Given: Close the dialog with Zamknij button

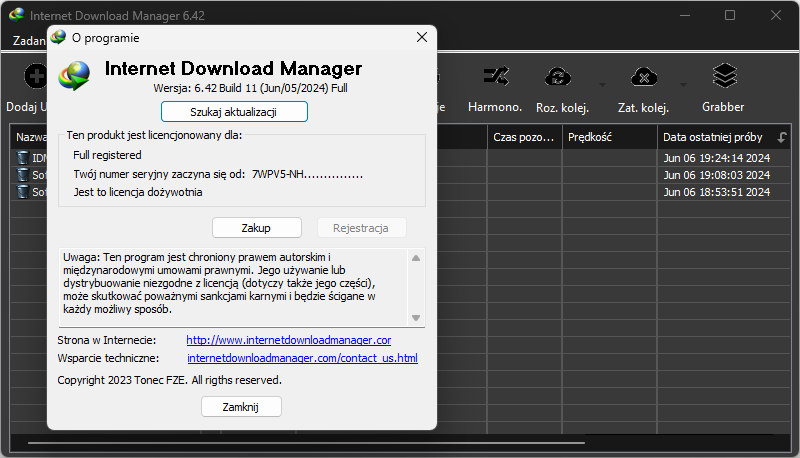Looking at the screenshot, I should click(241, 406).
